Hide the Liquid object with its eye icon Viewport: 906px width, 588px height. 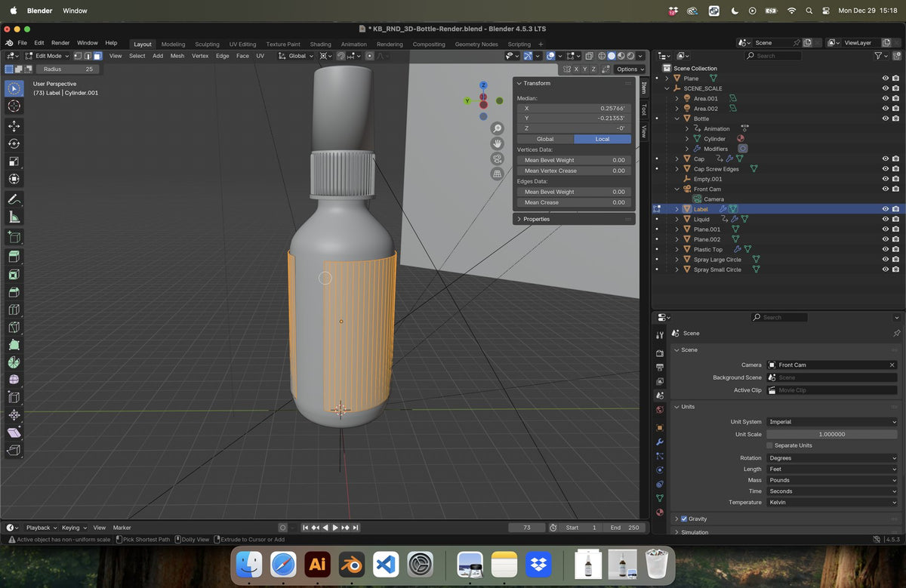coord(885,219)
